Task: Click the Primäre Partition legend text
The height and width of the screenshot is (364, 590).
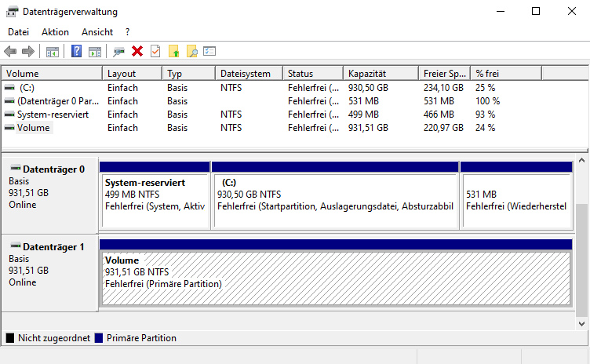Action: 141,338
